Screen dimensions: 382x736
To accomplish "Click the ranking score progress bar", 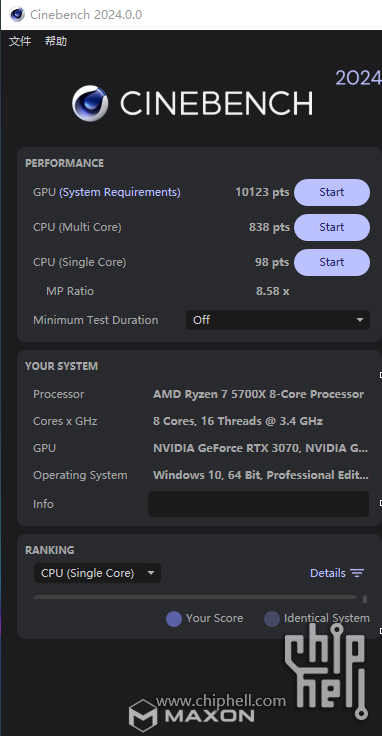I will (x=195, y=598).
